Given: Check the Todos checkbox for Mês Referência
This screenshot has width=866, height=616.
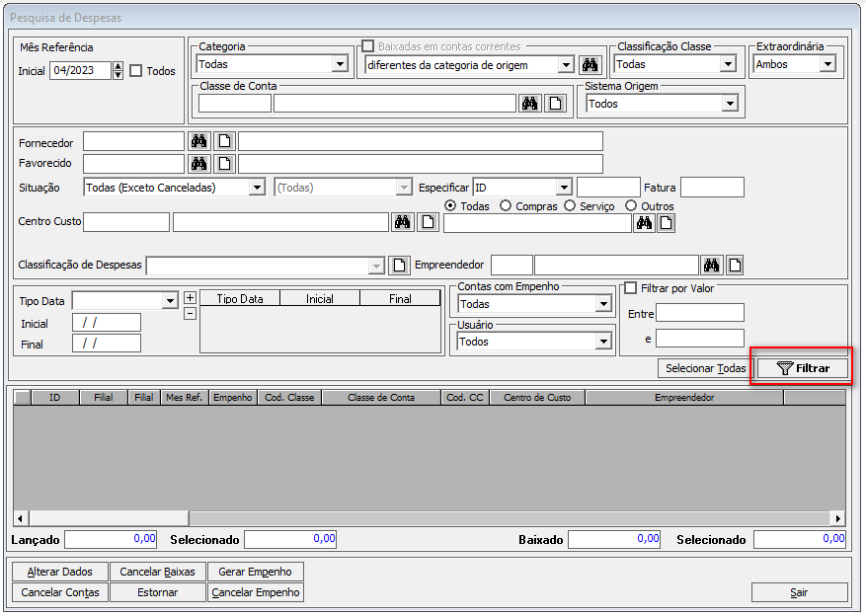Looking at the screenshot, I should [136, 71].
